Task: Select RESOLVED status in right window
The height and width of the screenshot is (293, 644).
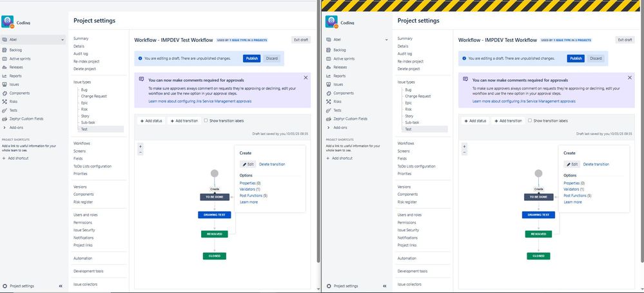Action: [x=538, y=234]
